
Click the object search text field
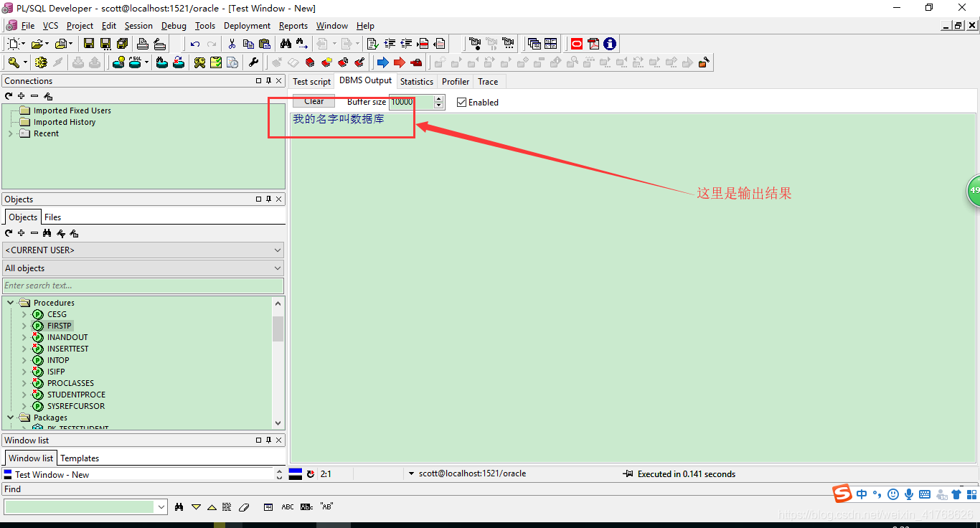click(x=143, y=286)
